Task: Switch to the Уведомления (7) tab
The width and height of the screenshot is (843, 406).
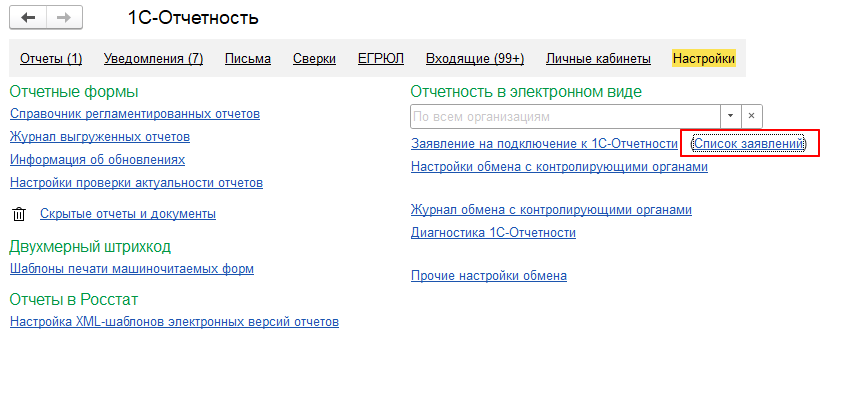Action: click(x=153, y=59)
